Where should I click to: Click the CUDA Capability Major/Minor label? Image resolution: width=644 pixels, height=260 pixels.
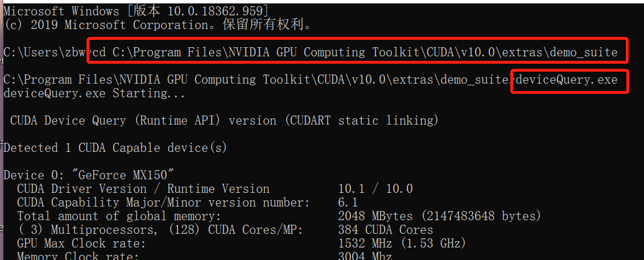pos(163,203)
